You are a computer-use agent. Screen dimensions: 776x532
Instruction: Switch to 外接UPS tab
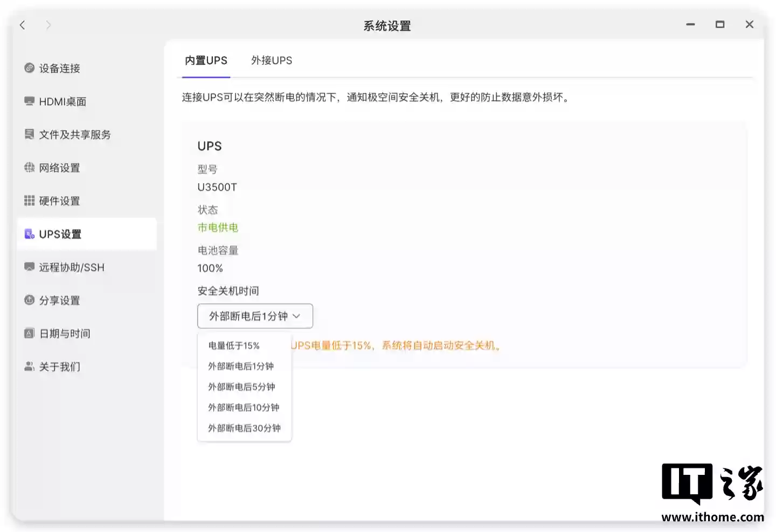tap(272, 60)
